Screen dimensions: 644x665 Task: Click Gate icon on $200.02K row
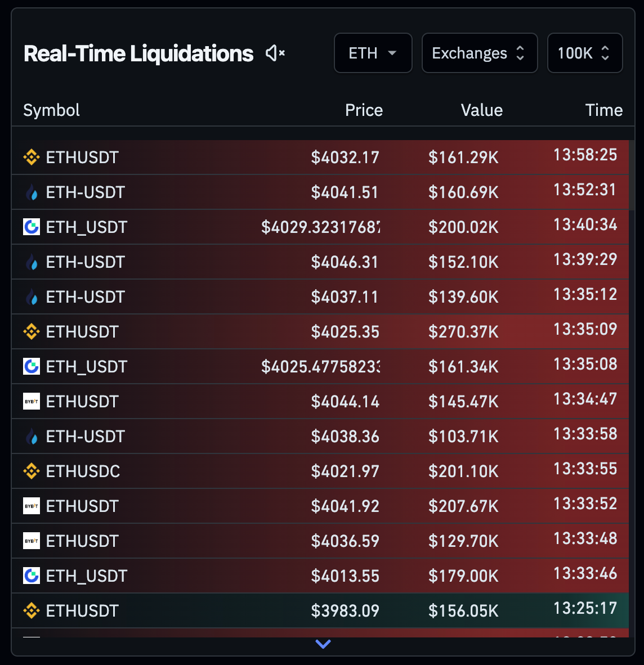32,227
